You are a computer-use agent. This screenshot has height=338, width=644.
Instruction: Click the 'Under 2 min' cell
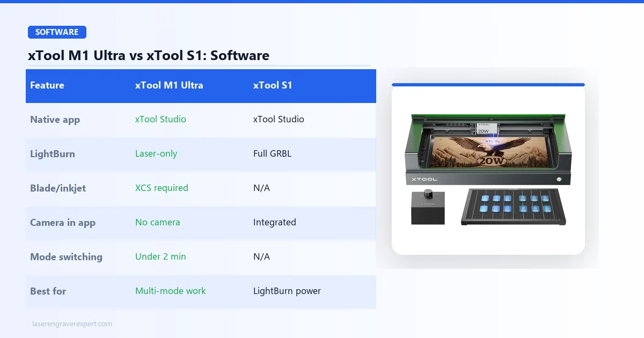pyautogui.click(x=160, y=256)
